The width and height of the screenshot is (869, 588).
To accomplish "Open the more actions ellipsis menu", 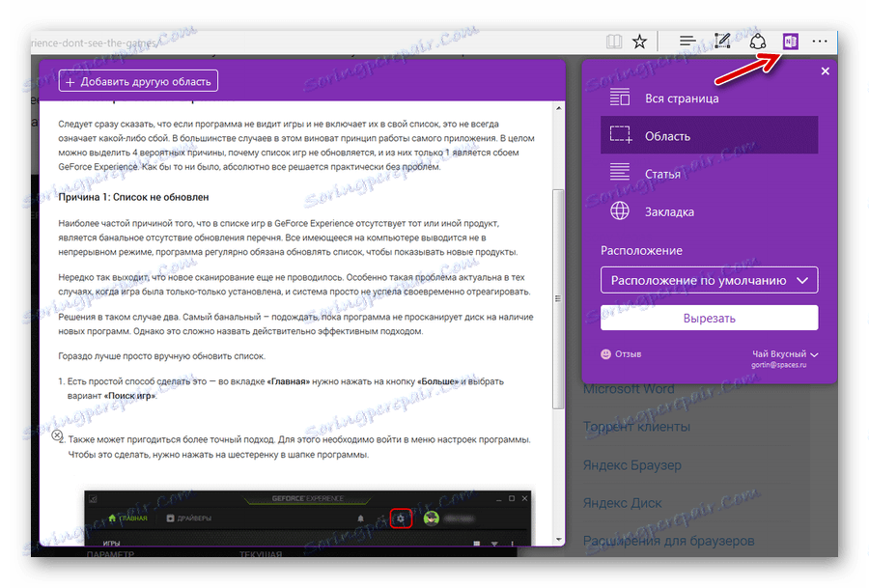I will click(x=820, y=42).
